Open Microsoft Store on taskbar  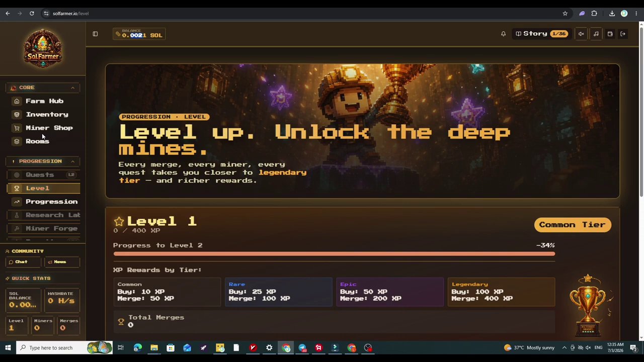point(171,347)
